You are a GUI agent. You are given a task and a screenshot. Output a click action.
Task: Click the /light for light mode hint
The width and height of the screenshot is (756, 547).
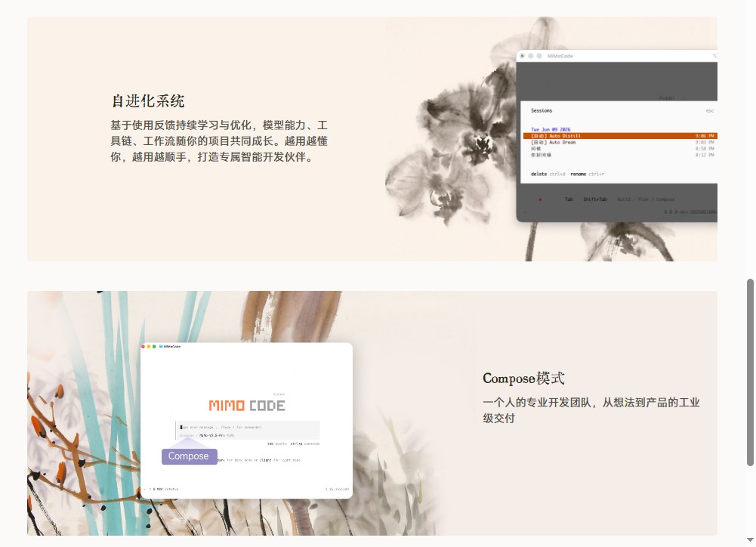pyautogui.click(x=280, y=460)
